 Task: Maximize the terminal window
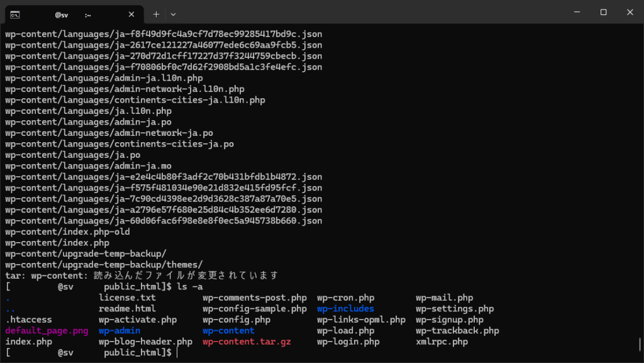pyautogui.click(x=603, y=13)
